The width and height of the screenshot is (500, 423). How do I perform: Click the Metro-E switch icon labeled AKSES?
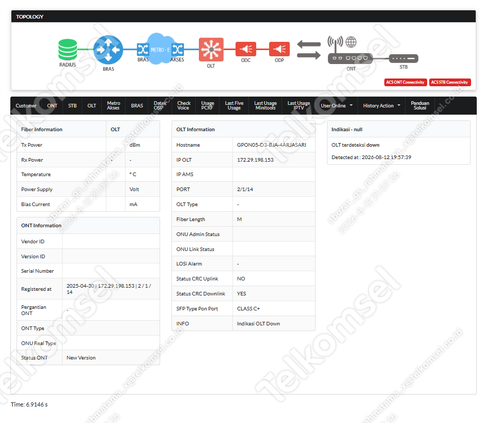tap(178, 50)
